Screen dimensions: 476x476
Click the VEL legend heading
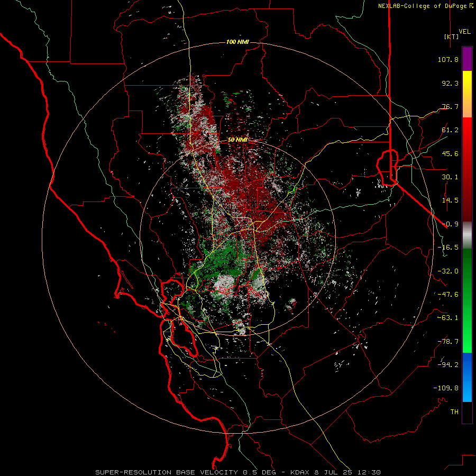point(464,32)
